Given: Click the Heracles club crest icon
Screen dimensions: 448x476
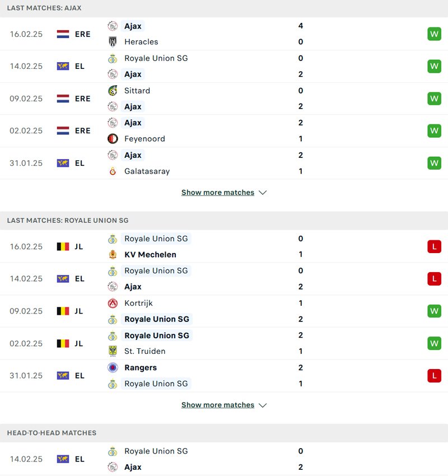Looking at the screenshot, I should tap(113, 42).
